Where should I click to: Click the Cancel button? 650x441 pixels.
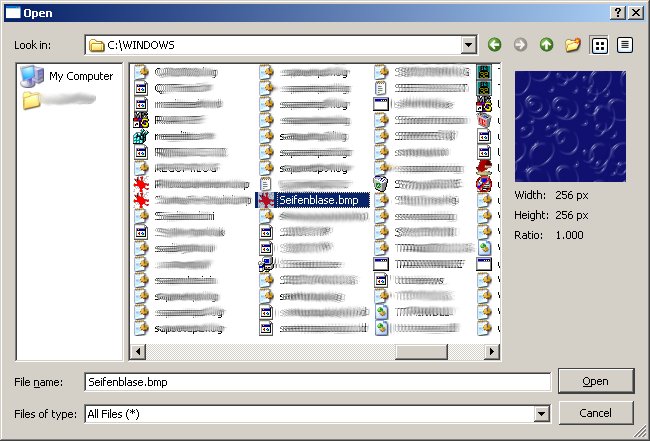pyautogui.click(x=596, y=413)
